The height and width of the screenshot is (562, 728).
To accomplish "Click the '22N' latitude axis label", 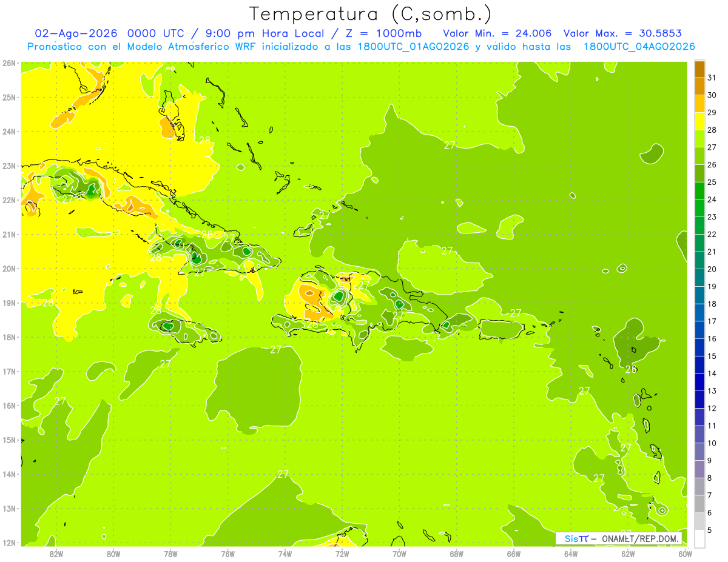I will pyautogui.click(x=8, y=200).
